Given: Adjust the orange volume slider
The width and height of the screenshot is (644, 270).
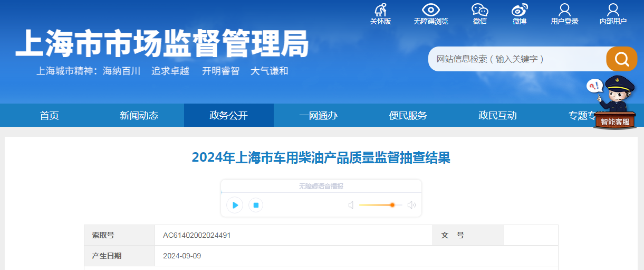Looking at the screenshot, I should (x=380, y=205).
